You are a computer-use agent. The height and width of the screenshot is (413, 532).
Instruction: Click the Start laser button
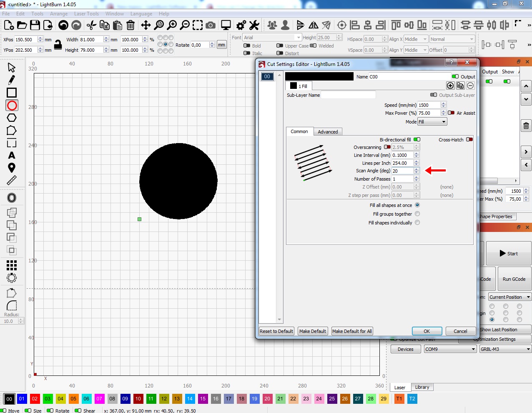pos(509,253)
